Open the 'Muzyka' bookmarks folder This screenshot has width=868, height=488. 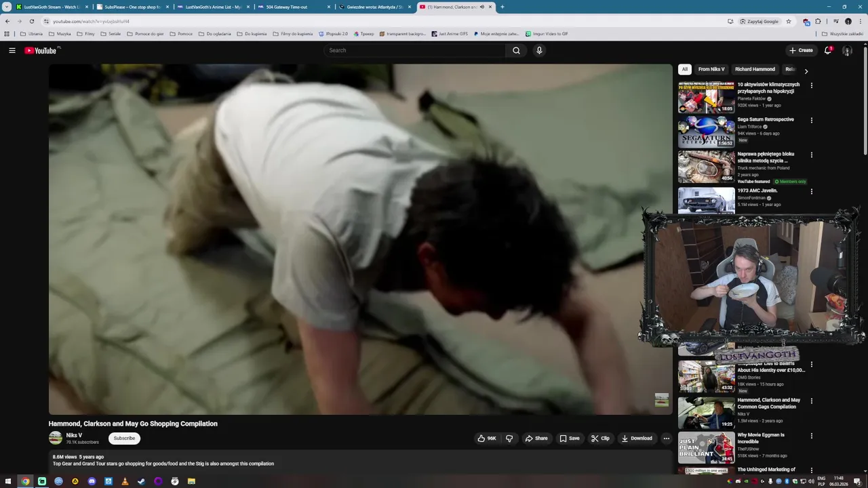coord(59,33)
